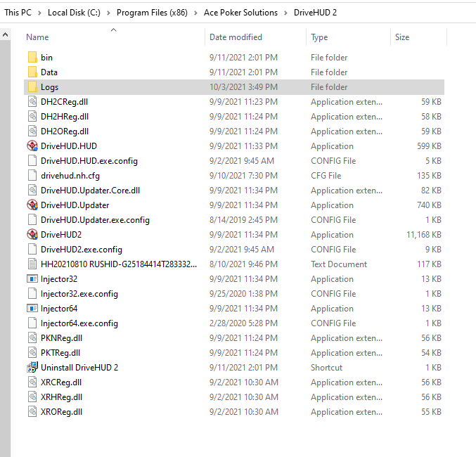Select the DriveHUD.HUD application icon
Viewport: 476px width, 457px height.
[32, 146]
